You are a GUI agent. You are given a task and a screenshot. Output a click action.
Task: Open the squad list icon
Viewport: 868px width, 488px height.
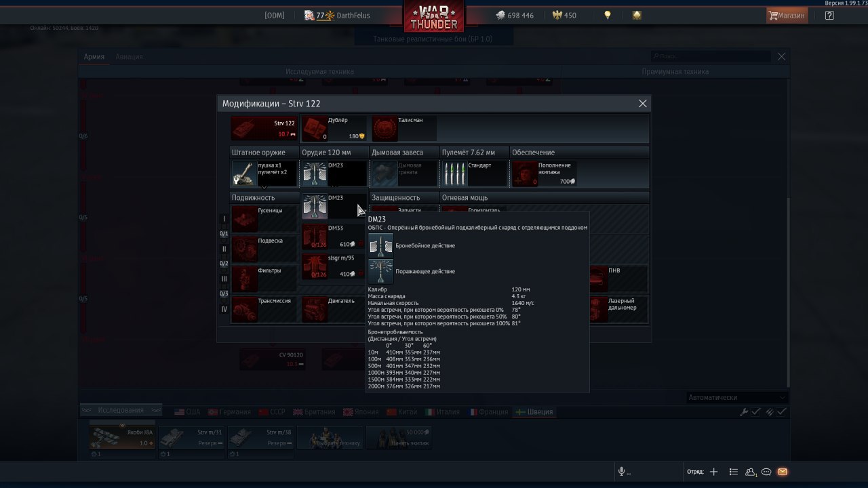click(x=733, y=472)
